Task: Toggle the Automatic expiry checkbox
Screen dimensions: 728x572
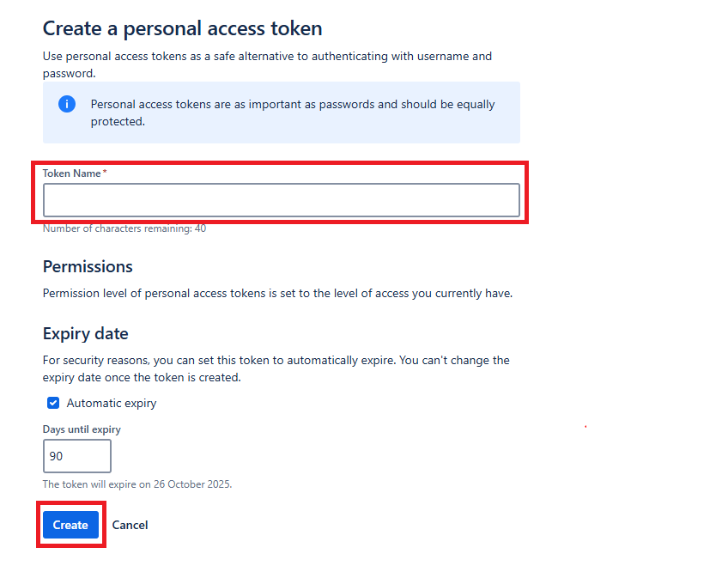Action: pyautogui.click(x=53, y=403)
